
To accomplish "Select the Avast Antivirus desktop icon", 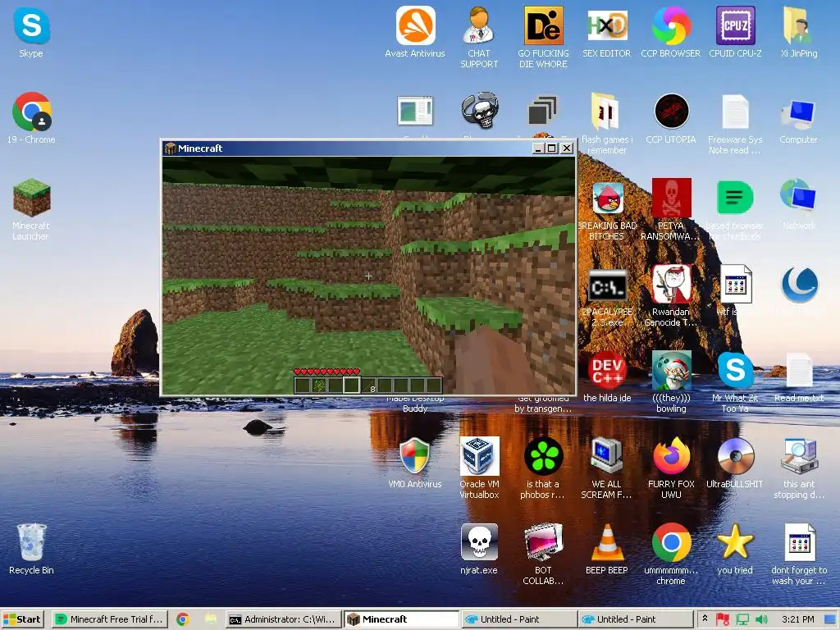I will [415, 25].
